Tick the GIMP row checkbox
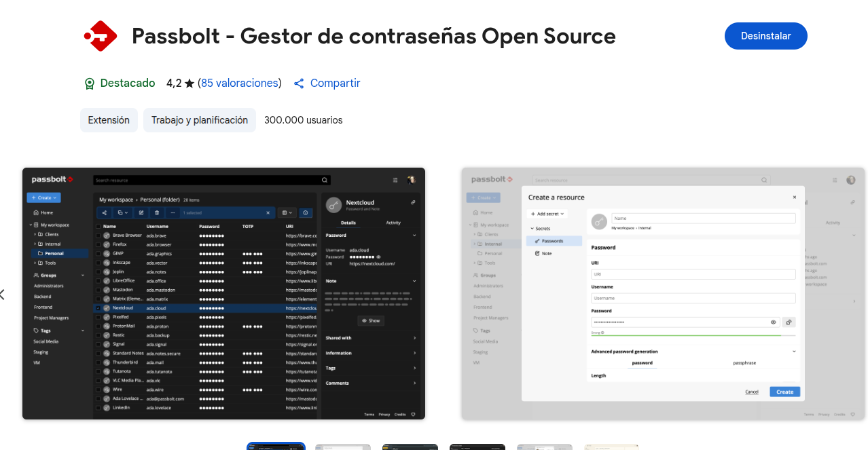 [98, 253]
